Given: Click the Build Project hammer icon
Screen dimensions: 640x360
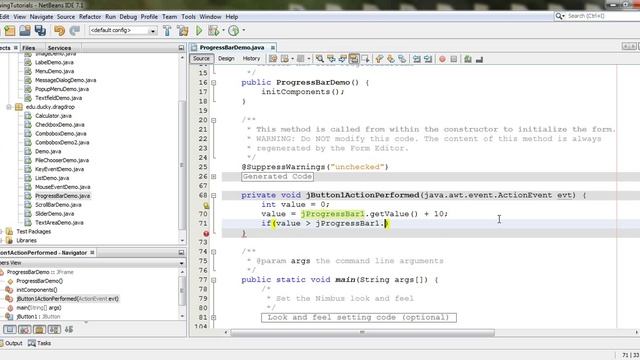Looking at the screenshot, I should (x=167, y=31).
